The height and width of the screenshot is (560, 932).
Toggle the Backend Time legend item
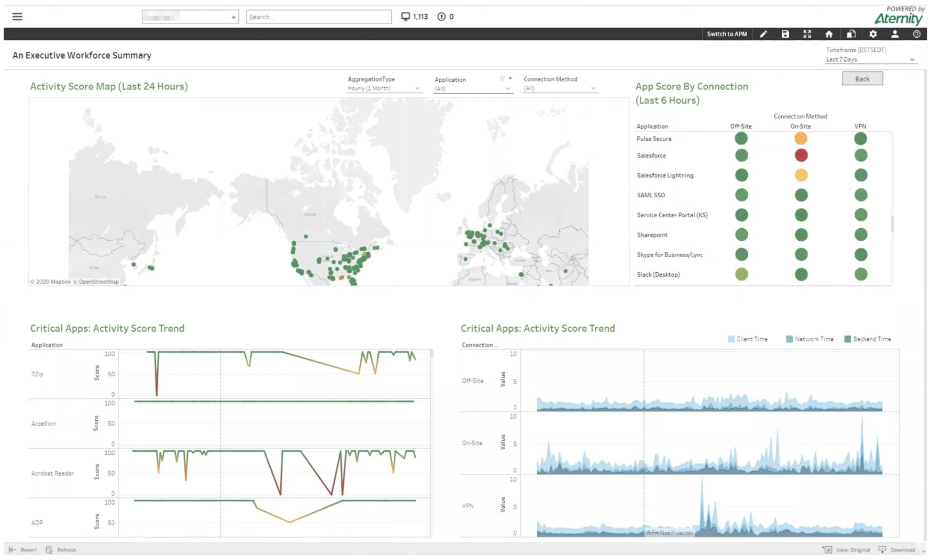pos(868,339)
